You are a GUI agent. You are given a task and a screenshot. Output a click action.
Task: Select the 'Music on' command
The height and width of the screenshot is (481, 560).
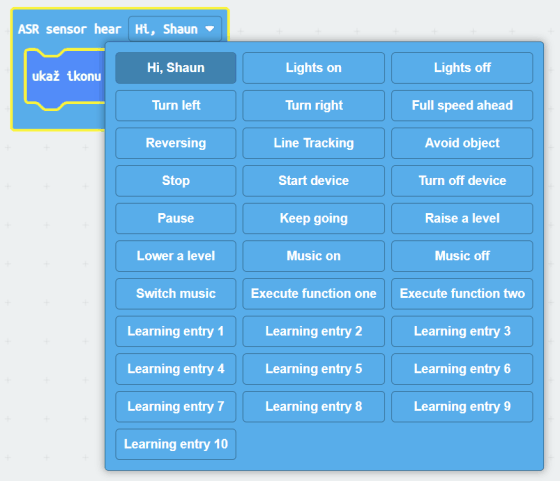click(314, 256)
